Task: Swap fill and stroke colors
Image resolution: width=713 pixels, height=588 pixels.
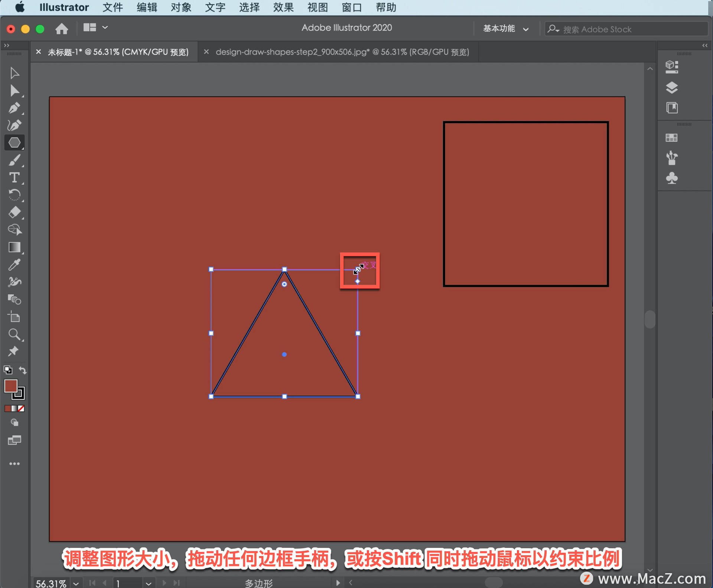Action: point(23,370)
